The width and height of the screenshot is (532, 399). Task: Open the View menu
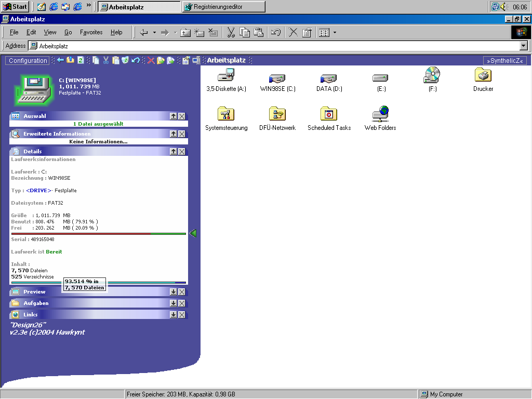[x=50, y=32]
